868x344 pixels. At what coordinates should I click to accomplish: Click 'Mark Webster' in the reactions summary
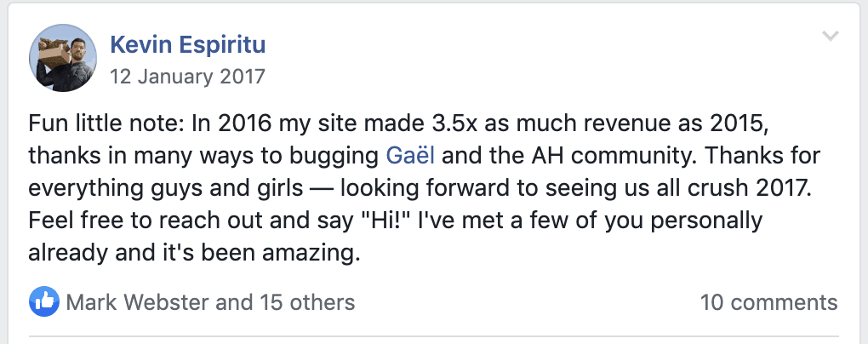pos(136,301)
